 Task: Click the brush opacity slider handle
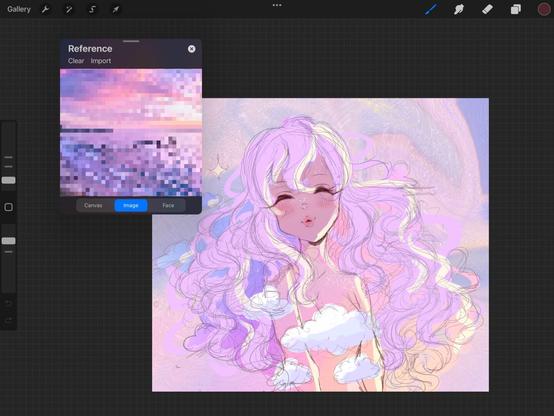click(x=8, y=241)
